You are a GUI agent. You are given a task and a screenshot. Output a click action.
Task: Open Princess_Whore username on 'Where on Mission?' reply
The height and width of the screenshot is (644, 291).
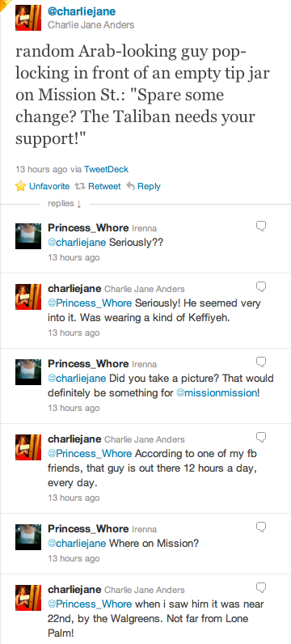(88, 528)
